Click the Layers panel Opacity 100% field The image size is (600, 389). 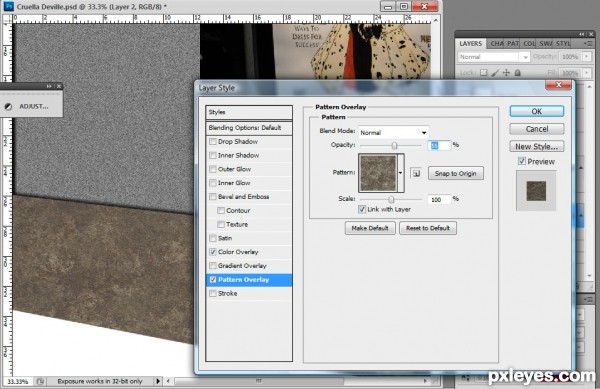[x=570, y=57]
